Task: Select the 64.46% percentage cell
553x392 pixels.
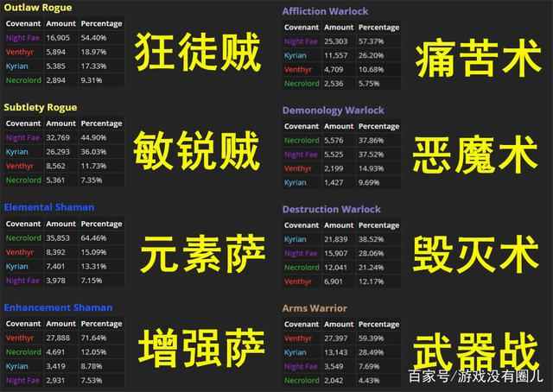Action: 93,238
